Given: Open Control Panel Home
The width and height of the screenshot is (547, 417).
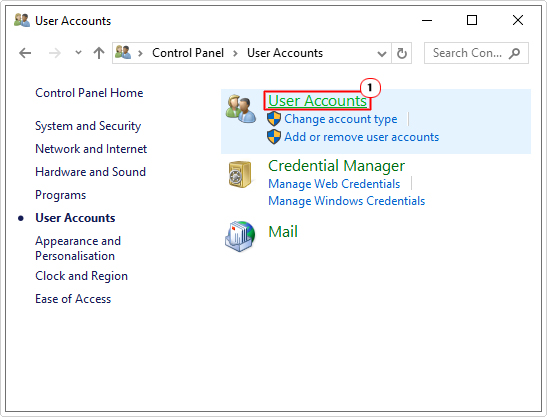Looking at the screenshot, I should click(x=89, y=93).
